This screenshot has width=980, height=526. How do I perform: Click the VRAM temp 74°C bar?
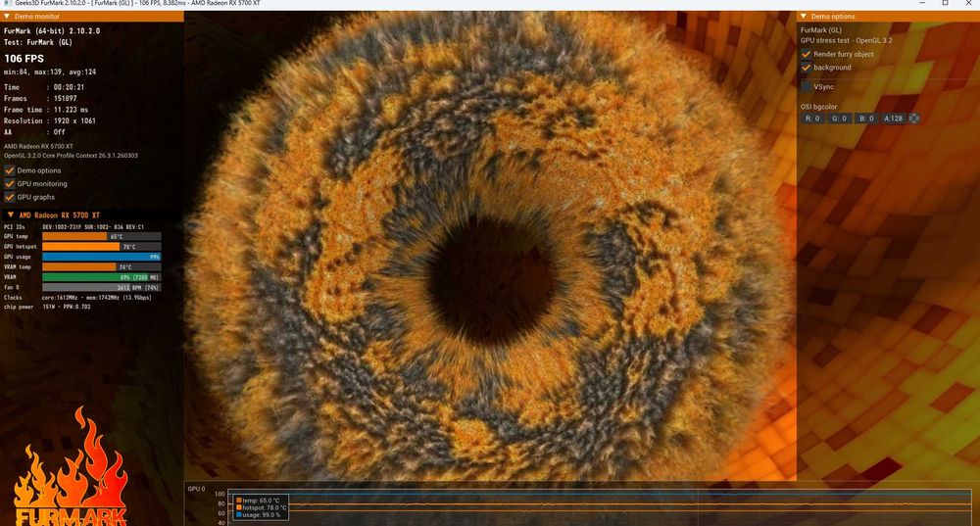[101, 266]
